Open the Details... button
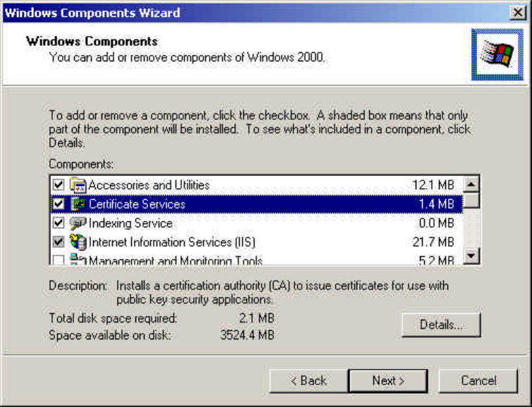This screenshot has height=407, width=532. coord(441,325)
